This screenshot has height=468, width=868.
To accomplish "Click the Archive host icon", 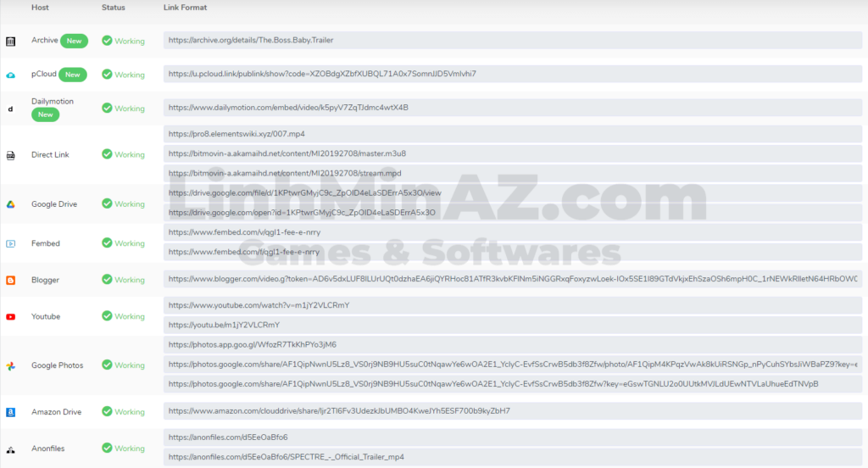I will pyautogui.click(x=10, y=41).
